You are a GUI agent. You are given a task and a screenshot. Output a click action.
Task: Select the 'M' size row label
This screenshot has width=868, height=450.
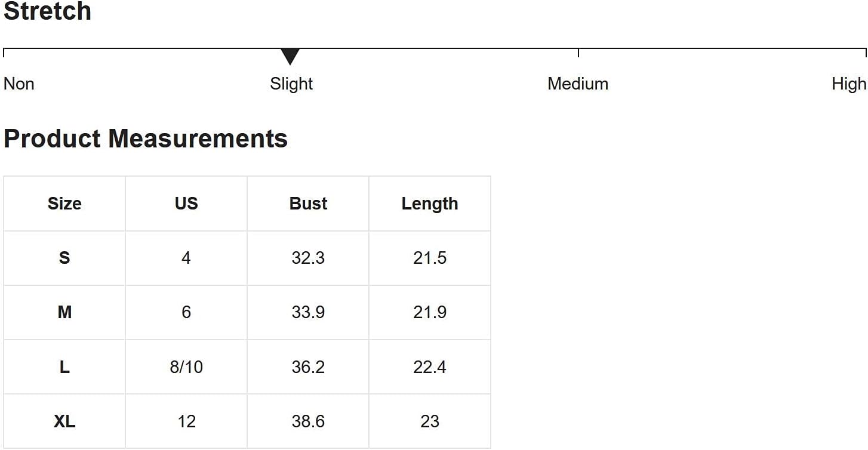tap(64, 312)
